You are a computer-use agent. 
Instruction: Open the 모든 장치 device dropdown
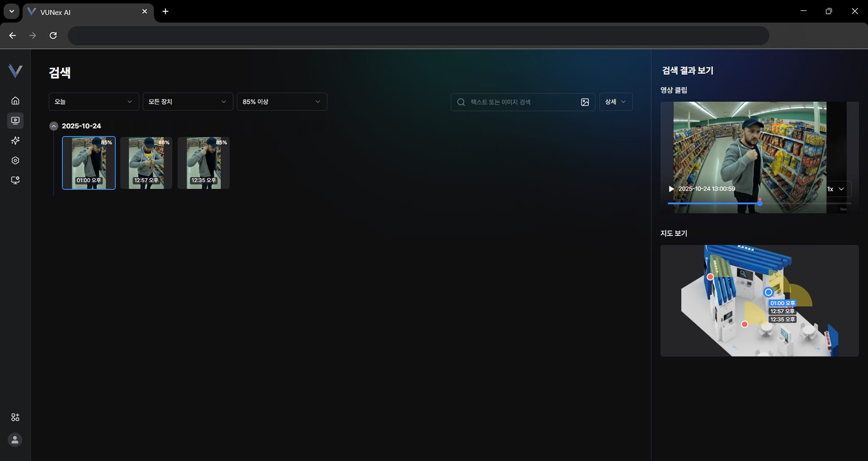(x=188, y=101)
